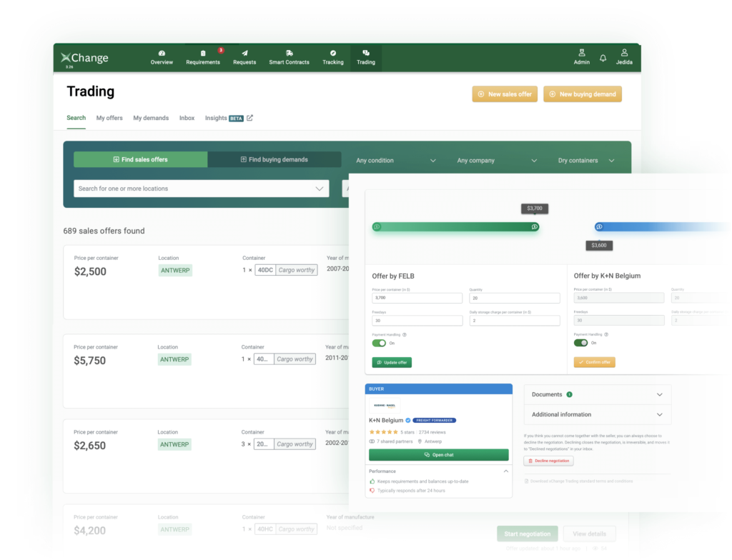Click the Antwerp location pin icon

tap(420, 441)
